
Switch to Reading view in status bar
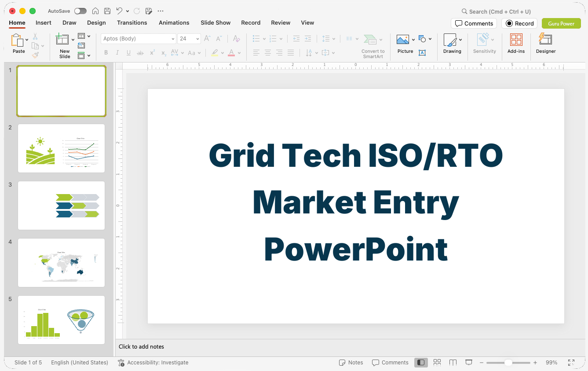click(453, 363)
